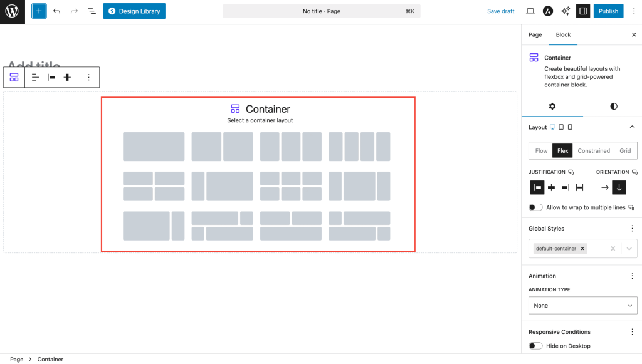Screen dimensions: 642x364
Task: Click the Undo arrow icon
Action: coord(57,11)
